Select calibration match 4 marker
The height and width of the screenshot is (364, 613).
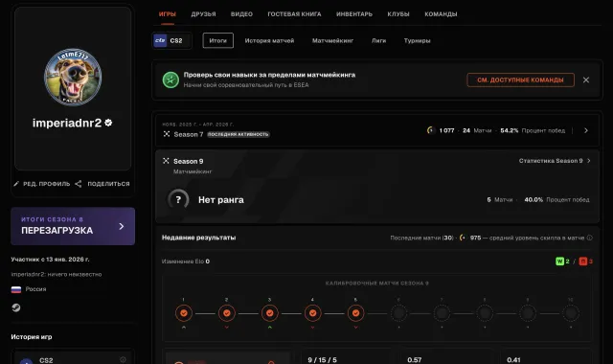313,313
